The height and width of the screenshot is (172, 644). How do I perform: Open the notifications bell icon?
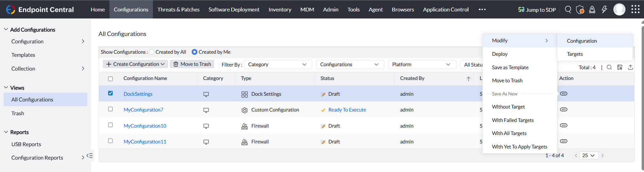coord(592,9)
